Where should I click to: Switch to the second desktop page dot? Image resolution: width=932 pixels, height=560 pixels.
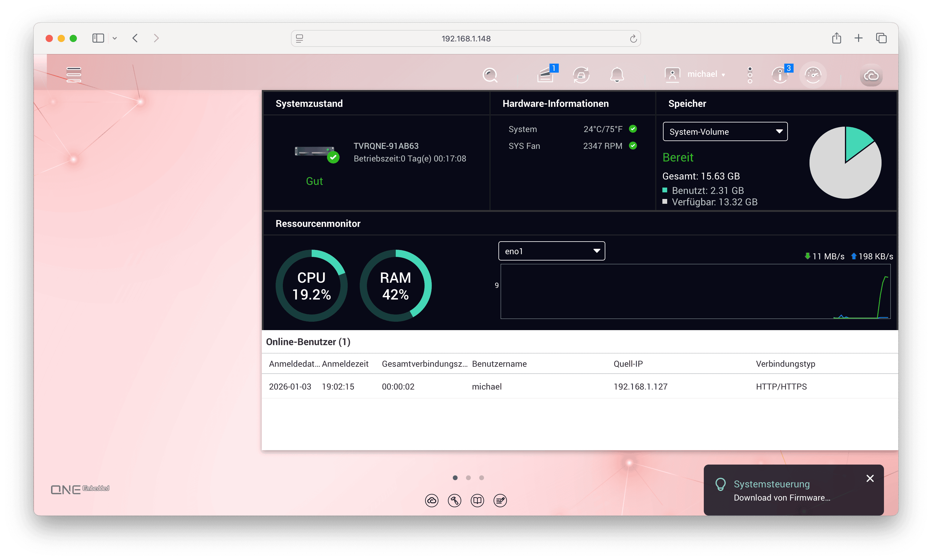tap(468, 478)
